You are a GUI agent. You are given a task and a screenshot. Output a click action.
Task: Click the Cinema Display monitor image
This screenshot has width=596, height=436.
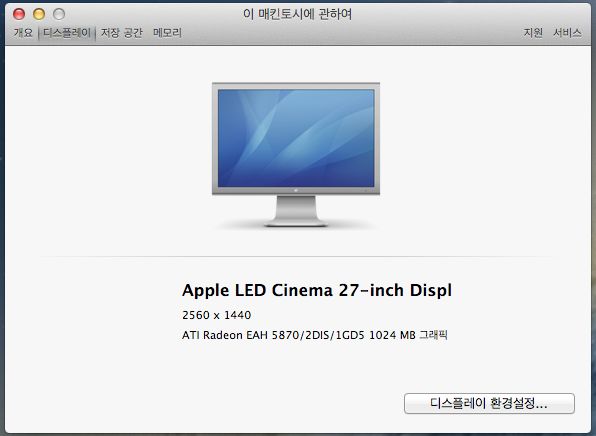296,154
